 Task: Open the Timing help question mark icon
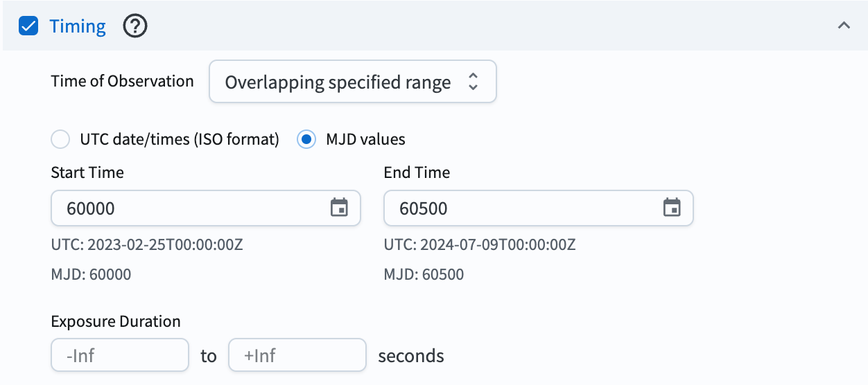pos(135,27)
